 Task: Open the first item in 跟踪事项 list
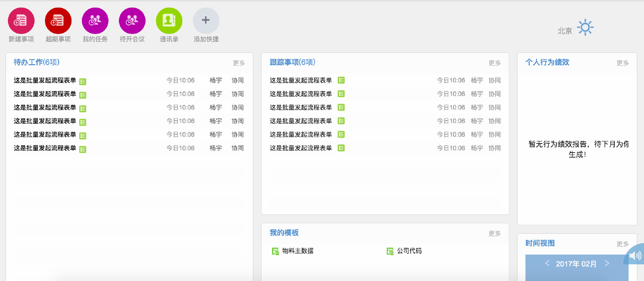[x=301, y=80]
